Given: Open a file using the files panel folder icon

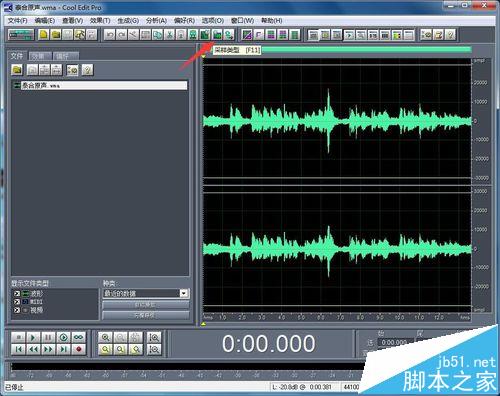Looking at the screenshot, I should (x=17, y=70).
